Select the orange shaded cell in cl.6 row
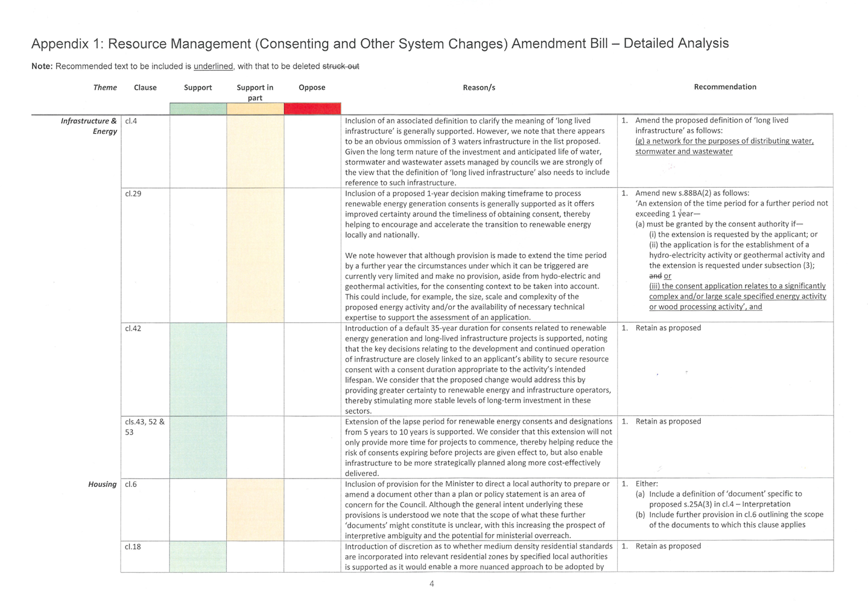 pyautogui.click(x=255, y=509)
